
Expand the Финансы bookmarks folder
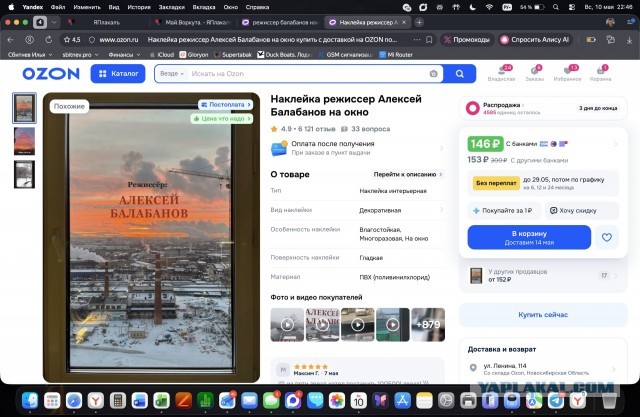pyautogui.click(x=124, y=55)
